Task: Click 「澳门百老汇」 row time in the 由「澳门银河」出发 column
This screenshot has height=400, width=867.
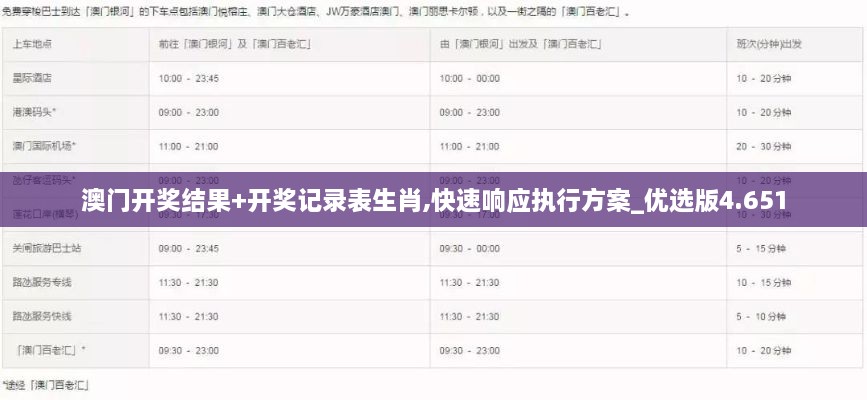Action: coord(469,351)
